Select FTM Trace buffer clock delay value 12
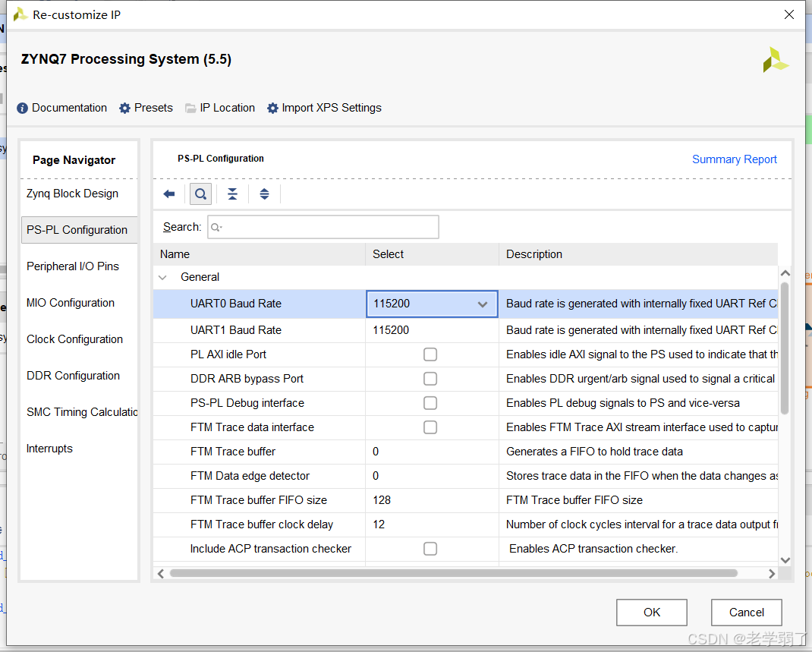The height and width of the screenshot is (652, 812). click(379, 525)
